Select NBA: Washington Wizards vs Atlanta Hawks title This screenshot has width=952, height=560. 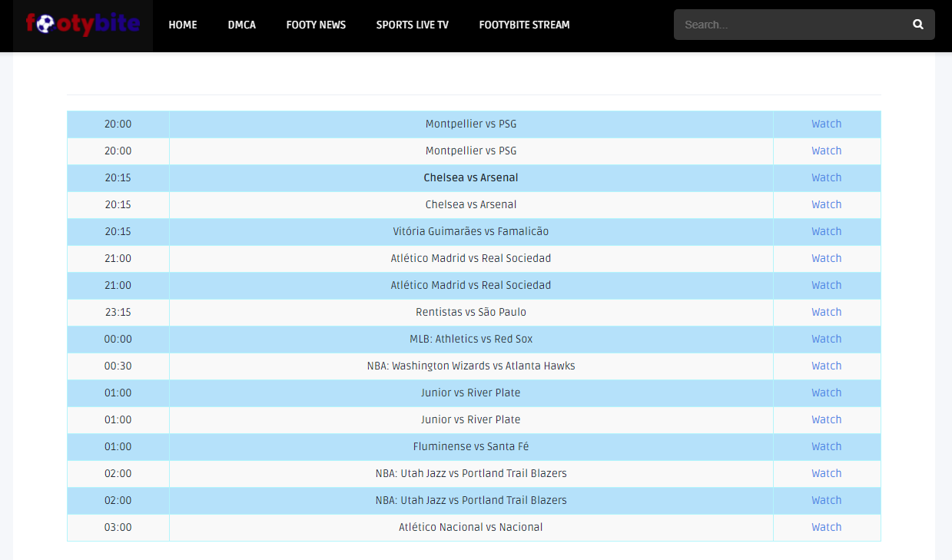(x=470, y=366)
